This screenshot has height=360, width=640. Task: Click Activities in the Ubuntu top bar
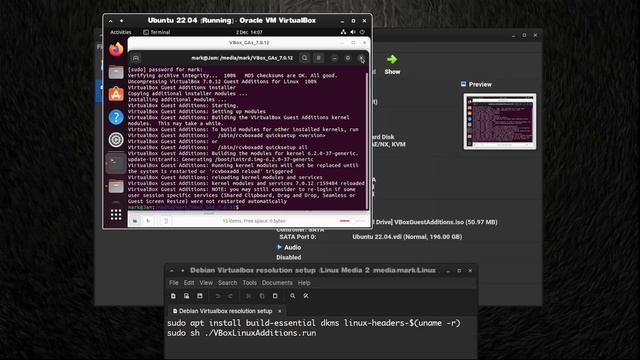tap(121, 32)
